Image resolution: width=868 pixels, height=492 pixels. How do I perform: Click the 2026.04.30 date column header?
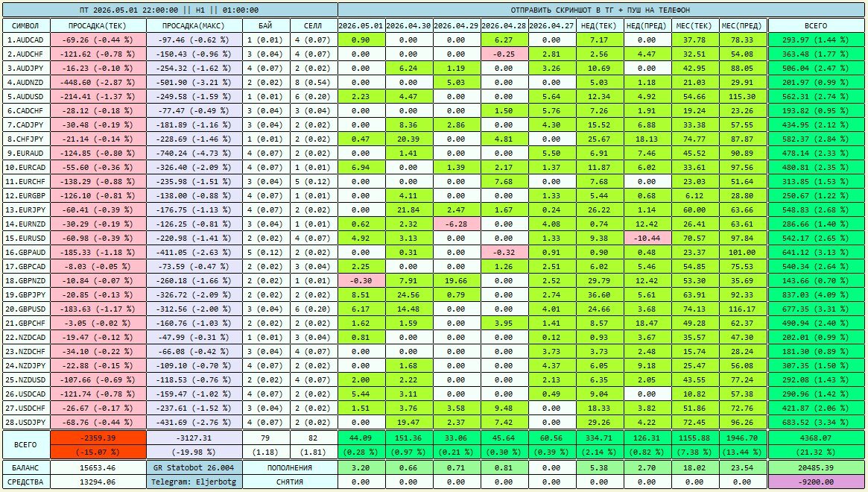[x=408, y=25]
